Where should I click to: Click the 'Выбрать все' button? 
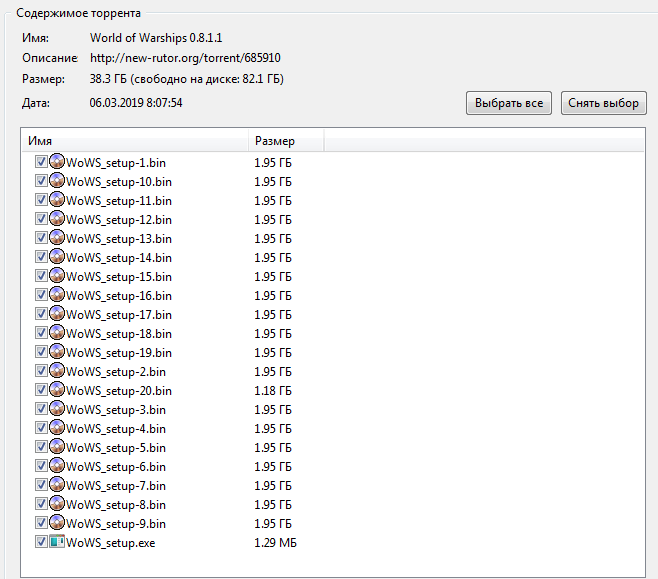509,103
